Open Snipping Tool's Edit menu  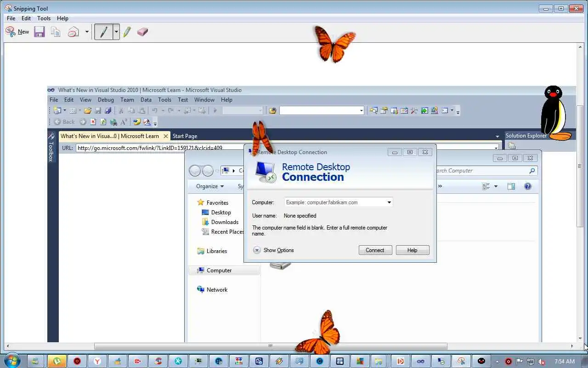click(x=26, y=18)
